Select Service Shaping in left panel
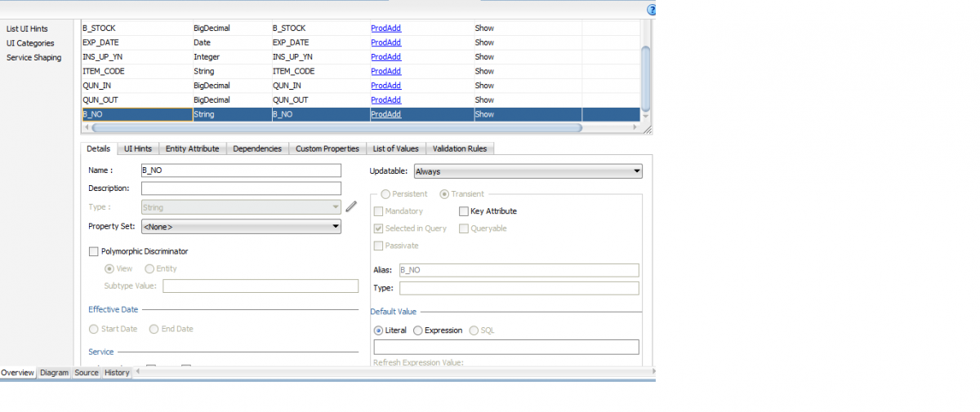This screenshot has width=980, height=412. [x=33, y=58]
